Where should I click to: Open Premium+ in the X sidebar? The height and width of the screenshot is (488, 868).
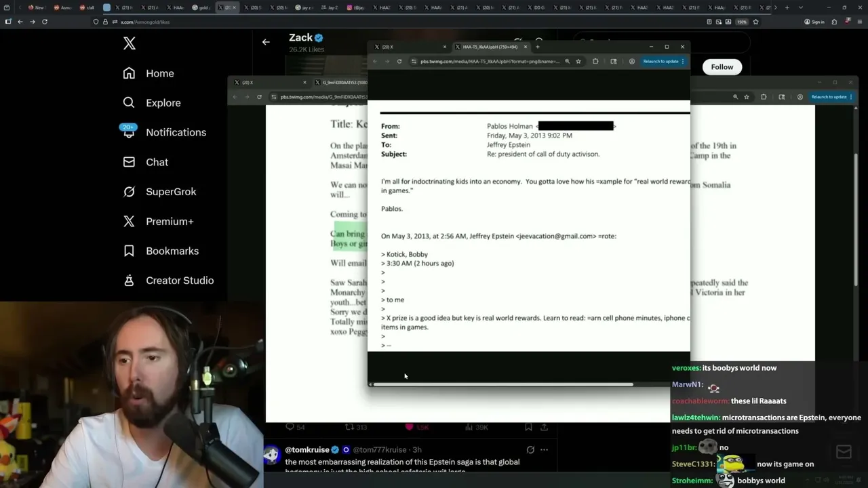158,221
